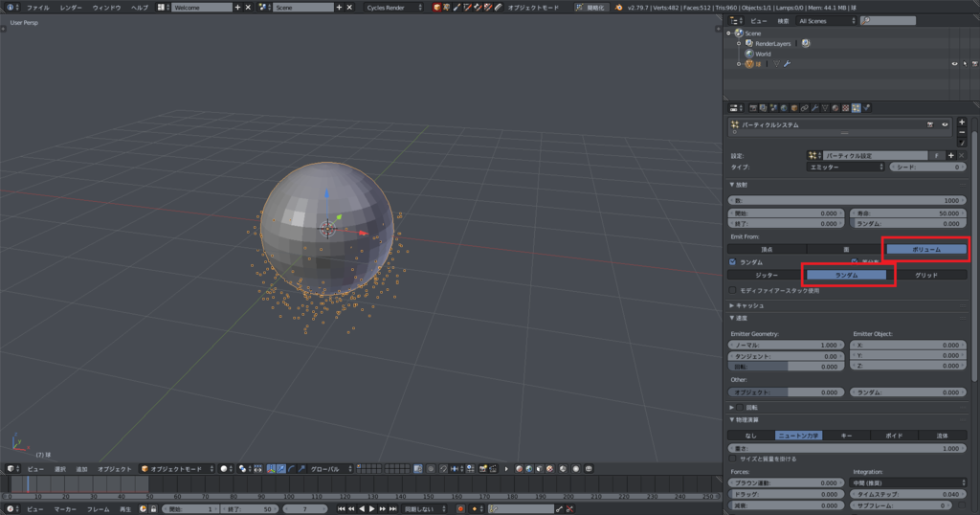Toggle particle system viewport eye icon
This screenshot has height=515, width=980.
tap(945, 124)
